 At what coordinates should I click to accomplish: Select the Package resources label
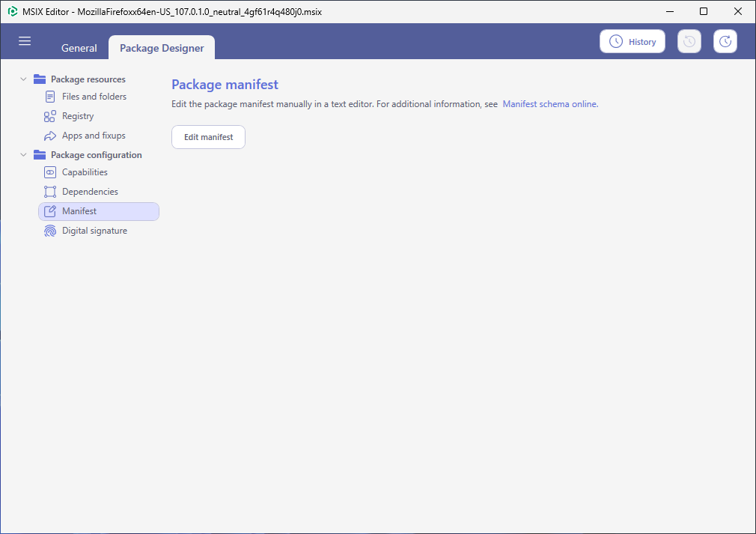point(88,79)
